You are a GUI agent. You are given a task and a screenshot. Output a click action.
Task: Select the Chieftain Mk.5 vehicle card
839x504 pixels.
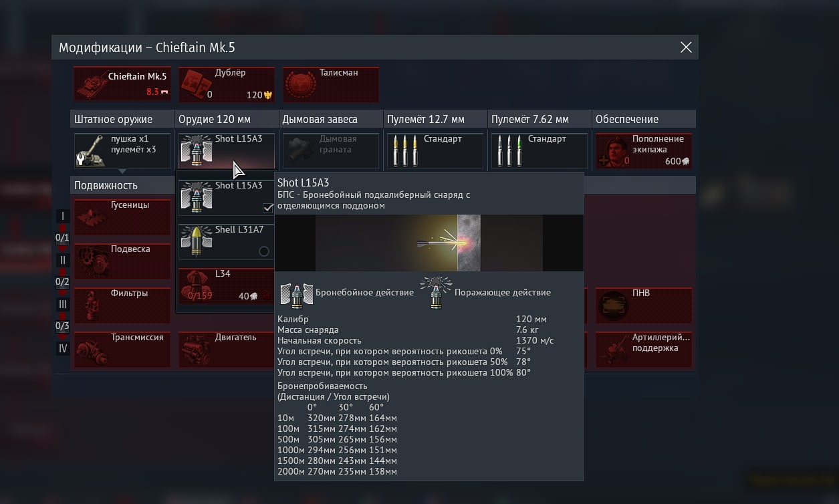click(122, 84)
